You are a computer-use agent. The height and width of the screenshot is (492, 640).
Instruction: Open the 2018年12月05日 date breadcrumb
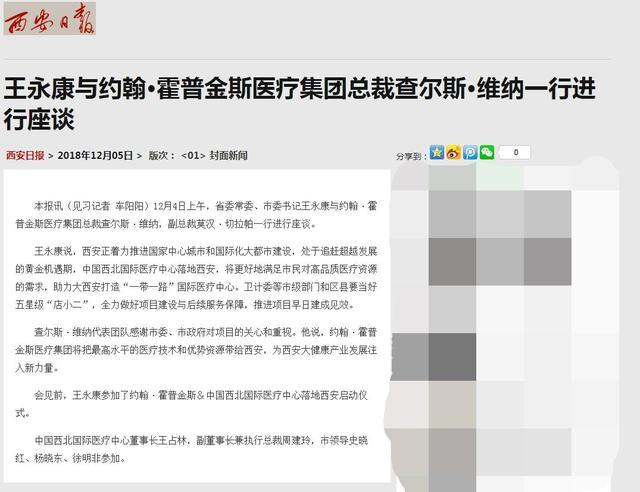95,156
